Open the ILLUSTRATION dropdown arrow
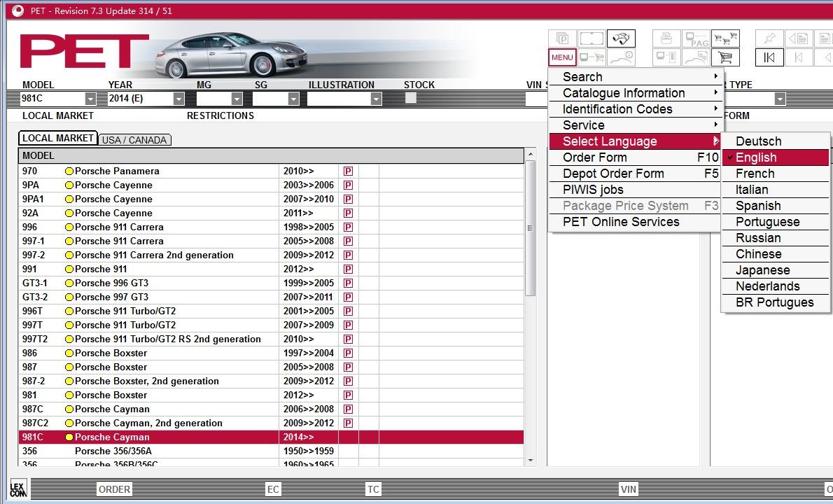Image resolution: width=833 pixels, height=504 pixels. click(376, 99)
